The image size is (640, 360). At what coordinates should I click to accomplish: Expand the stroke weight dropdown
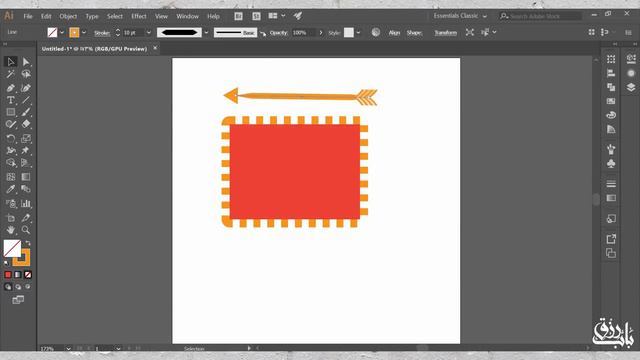tap(149, 33)
